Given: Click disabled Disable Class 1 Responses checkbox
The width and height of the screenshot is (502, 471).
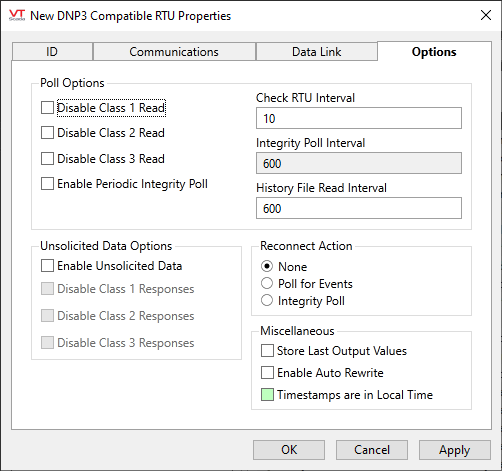Looking at the screenshot, I should point(47,289).
